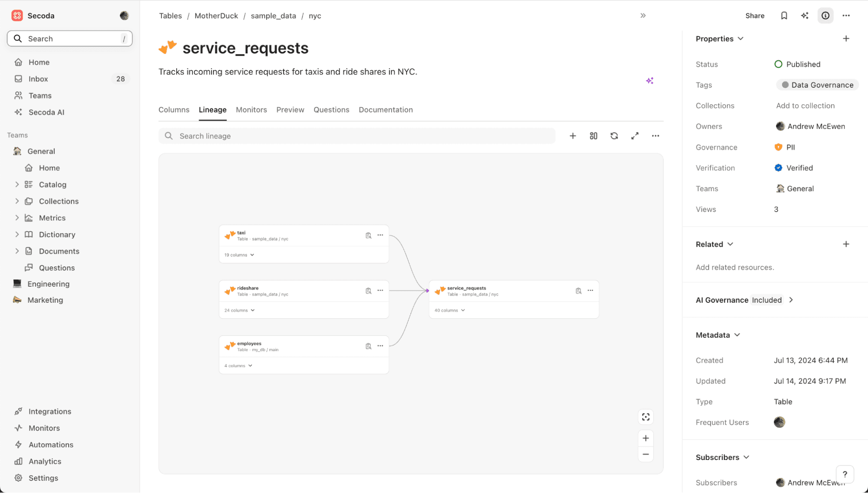Collapse side panel with double chevron icon

pyautogui.click(x=643, y=16)
